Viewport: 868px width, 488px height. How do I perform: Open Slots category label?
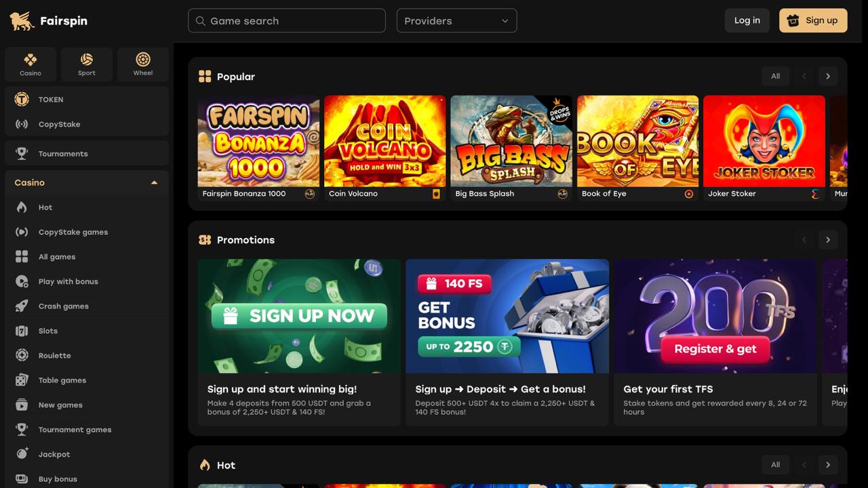click(48, 331)
